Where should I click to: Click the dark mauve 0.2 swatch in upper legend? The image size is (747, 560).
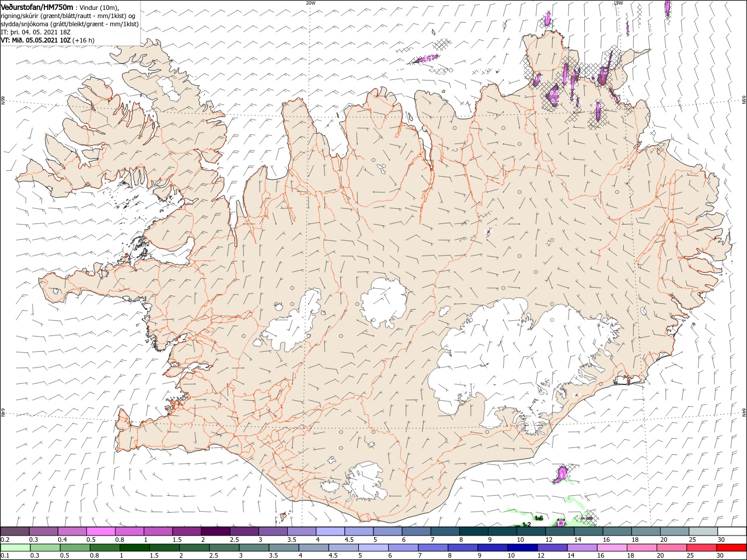(x=15, y=531)
